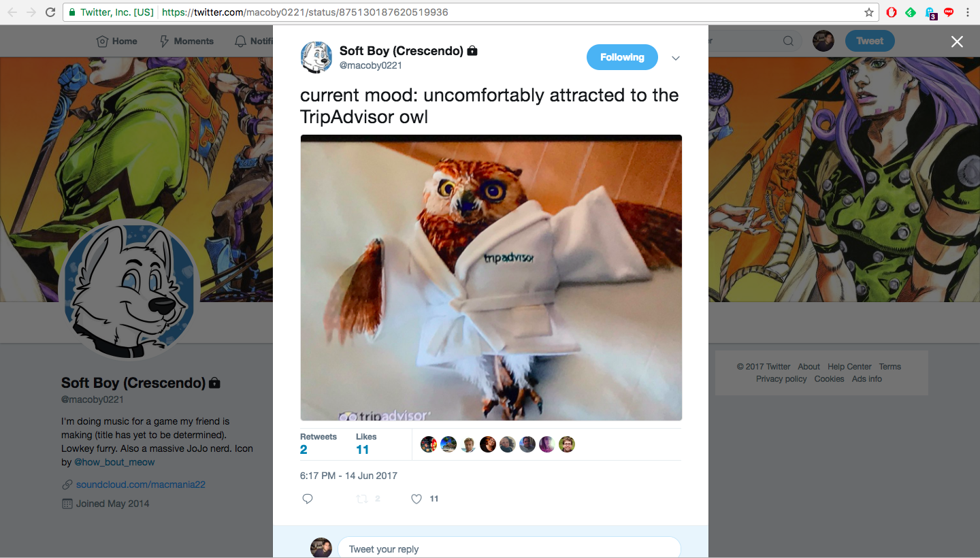Click the blue Tweet button

[x=870, y=41]
